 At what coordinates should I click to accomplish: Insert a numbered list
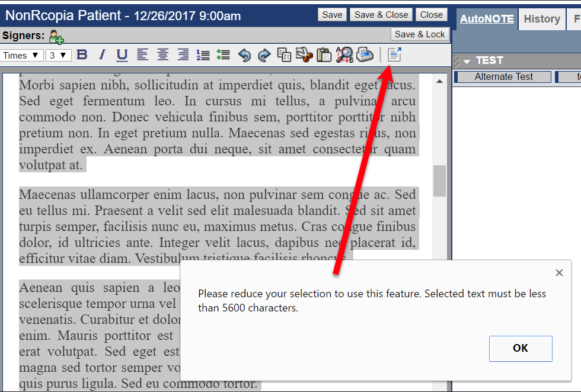(x=203, y=55)
